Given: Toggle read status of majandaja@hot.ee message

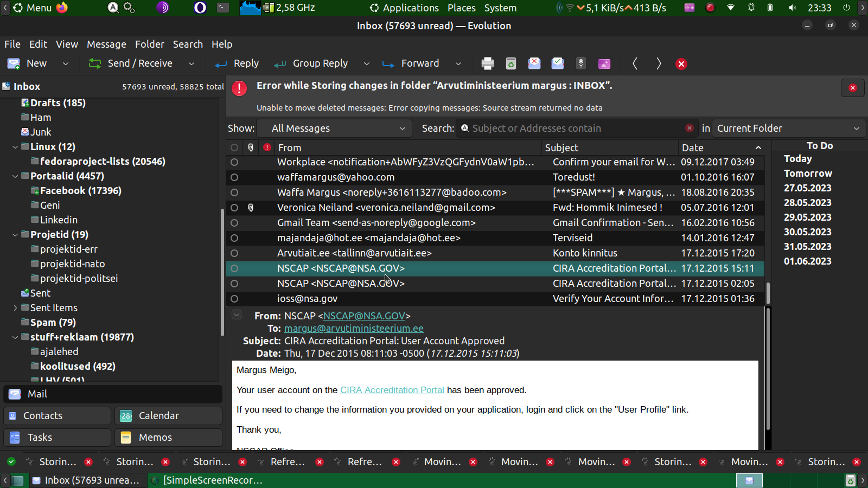Looking at the screenshot, I should click(x=234, y=238).
